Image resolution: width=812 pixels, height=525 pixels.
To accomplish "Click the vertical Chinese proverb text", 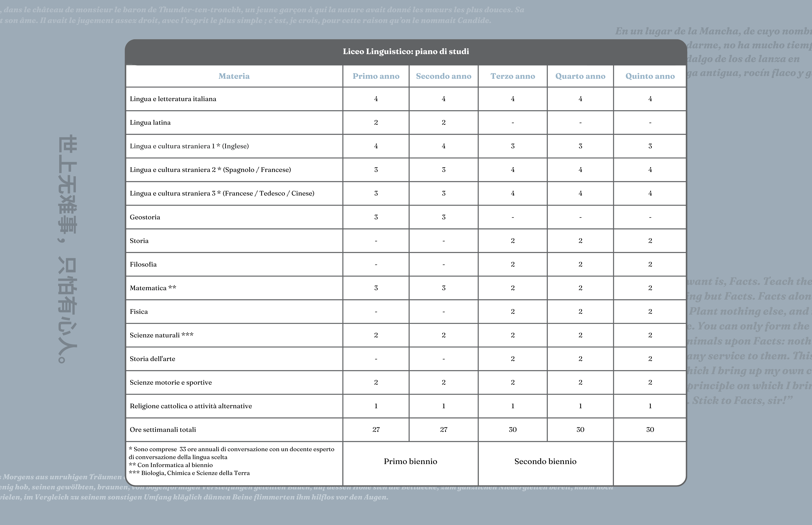I will point(67,249).
